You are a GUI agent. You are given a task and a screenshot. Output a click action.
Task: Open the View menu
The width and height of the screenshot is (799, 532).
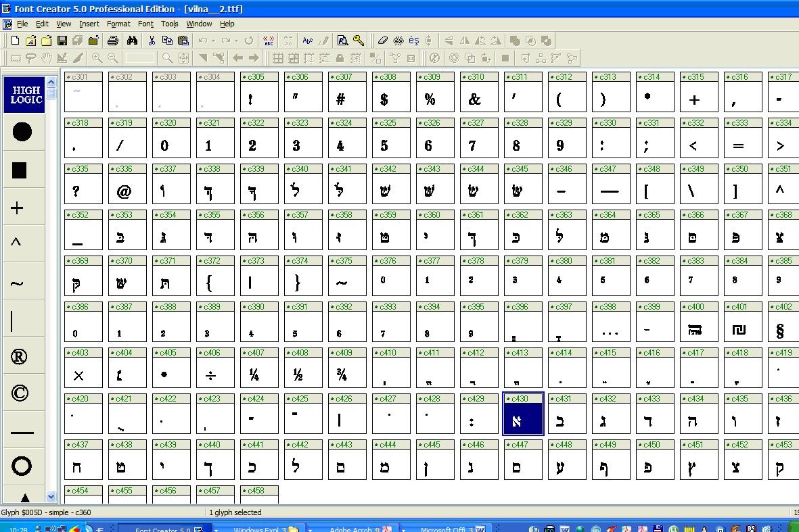click(64, 24)
